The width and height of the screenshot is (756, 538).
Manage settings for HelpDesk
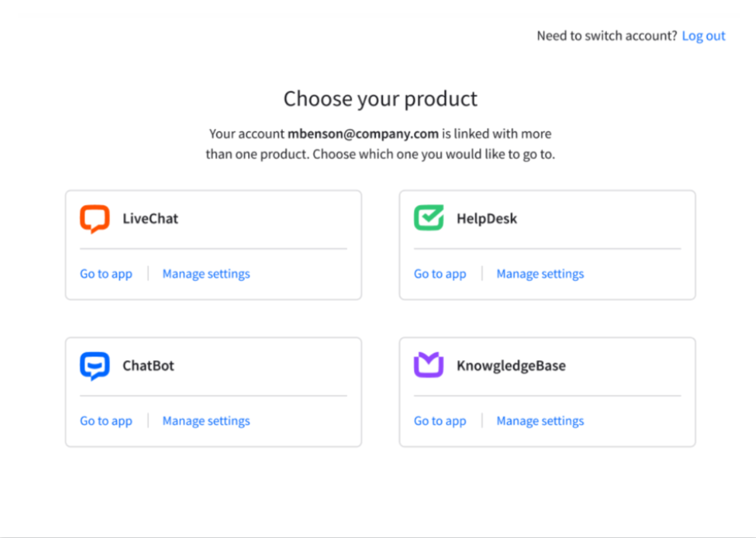tap(540, 274)
